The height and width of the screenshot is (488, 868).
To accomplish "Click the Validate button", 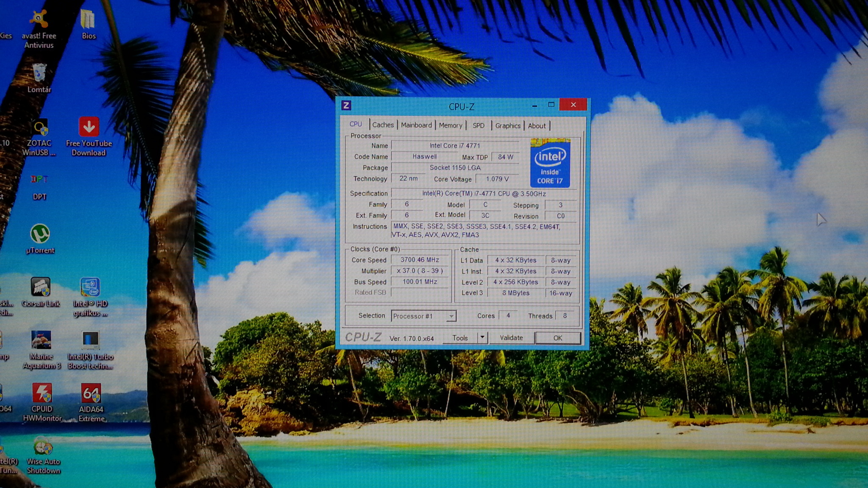I will 511,338.
